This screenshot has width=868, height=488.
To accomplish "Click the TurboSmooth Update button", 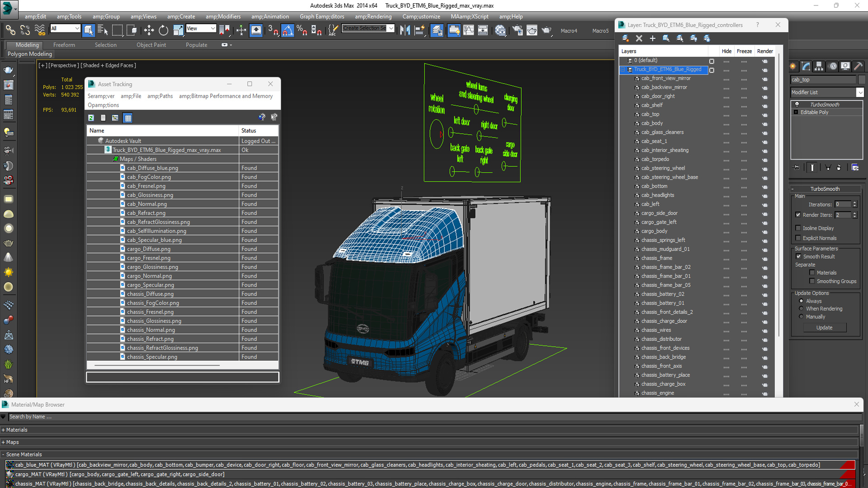I will (x=824, y=328).
